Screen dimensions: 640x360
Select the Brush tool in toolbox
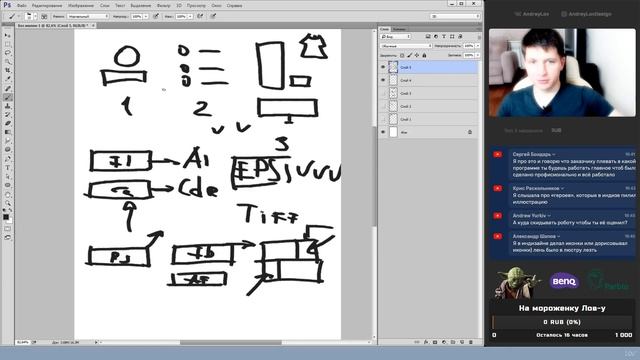(7, 97)
